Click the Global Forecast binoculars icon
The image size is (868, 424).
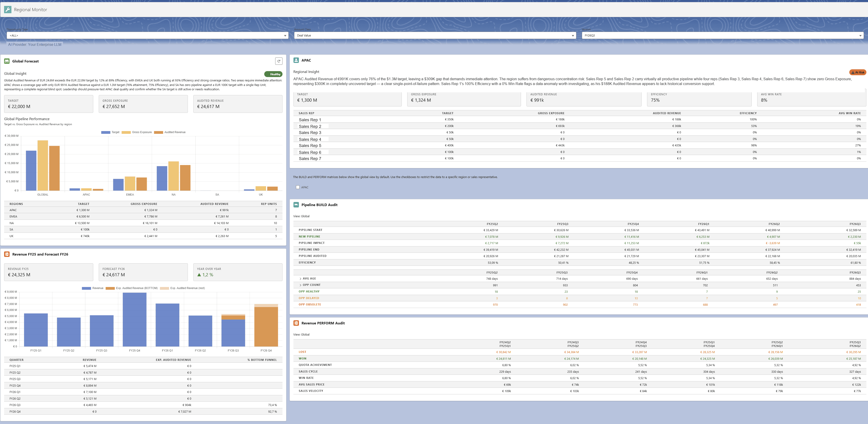7,61
